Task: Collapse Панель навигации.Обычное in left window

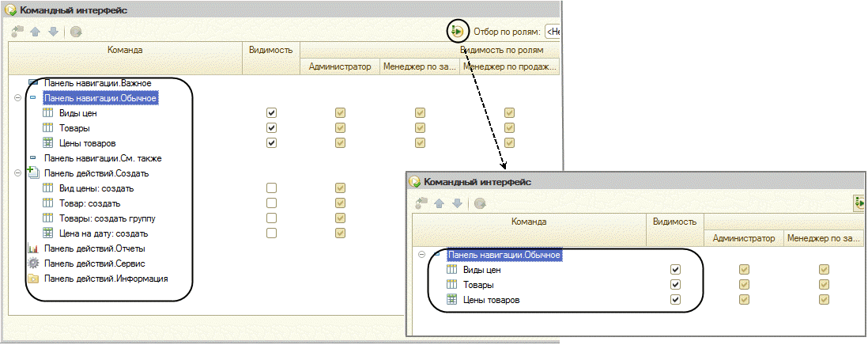Action: [17, 98]
